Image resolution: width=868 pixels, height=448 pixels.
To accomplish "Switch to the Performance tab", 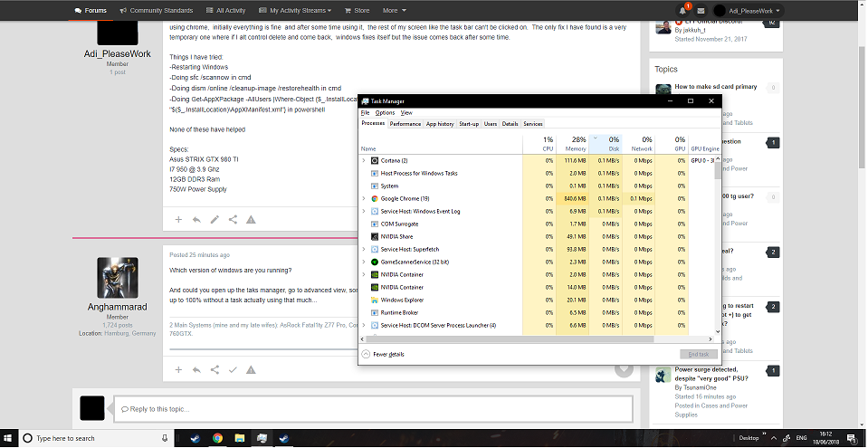I will [405, 124].
